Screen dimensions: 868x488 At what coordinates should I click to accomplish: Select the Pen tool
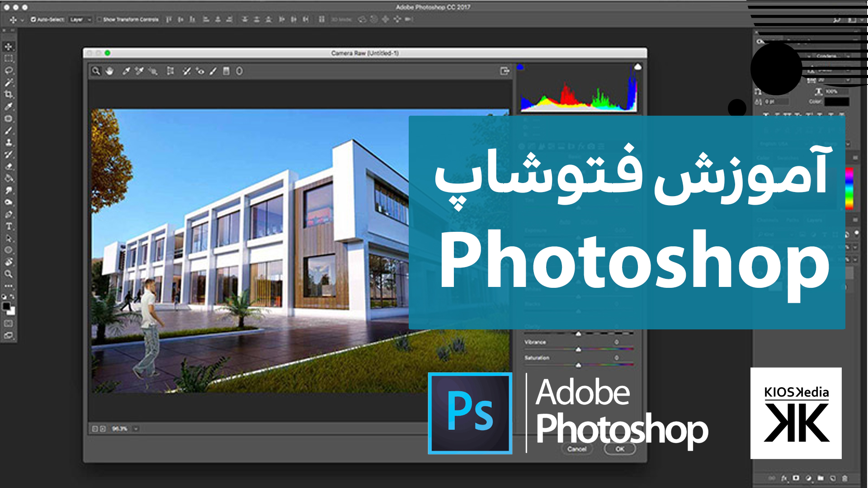click(9, 214)
